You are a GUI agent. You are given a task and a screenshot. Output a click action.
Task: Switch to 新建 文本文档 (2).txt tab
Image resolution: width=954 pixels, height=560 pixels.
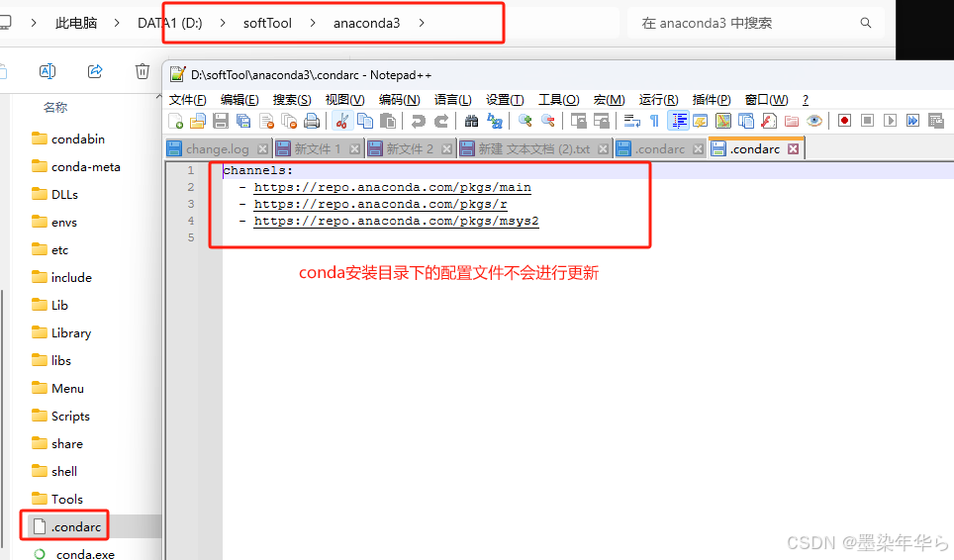[x=534, y=149]
